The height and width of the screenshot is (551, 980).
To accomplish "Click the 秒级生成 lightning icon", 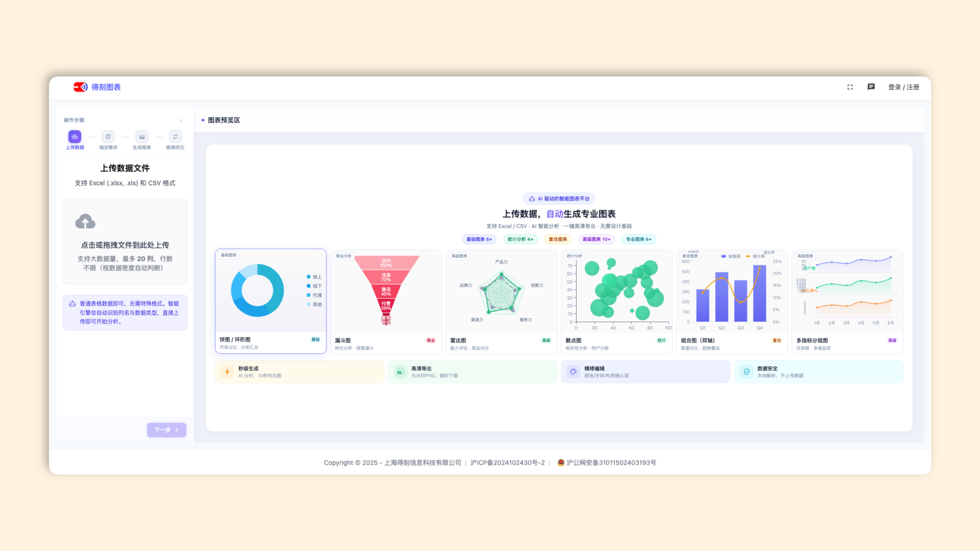I will pyautogui.click(x=227, y=371).
